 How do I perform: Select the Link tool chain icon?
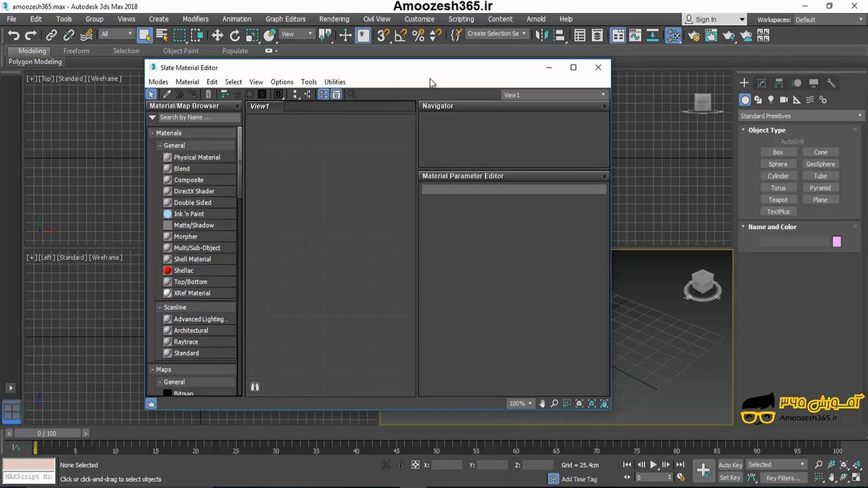[52, 35]
